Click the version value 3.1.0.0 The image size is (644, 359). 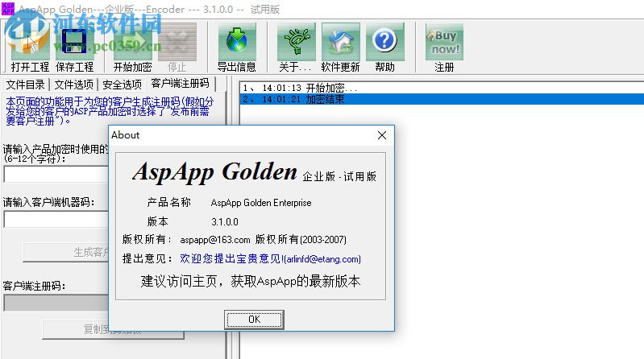point(225,222)
